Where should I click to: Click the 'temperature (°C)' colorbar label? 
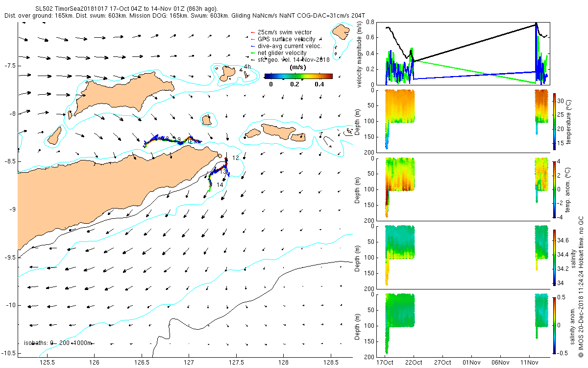point(569,121)
